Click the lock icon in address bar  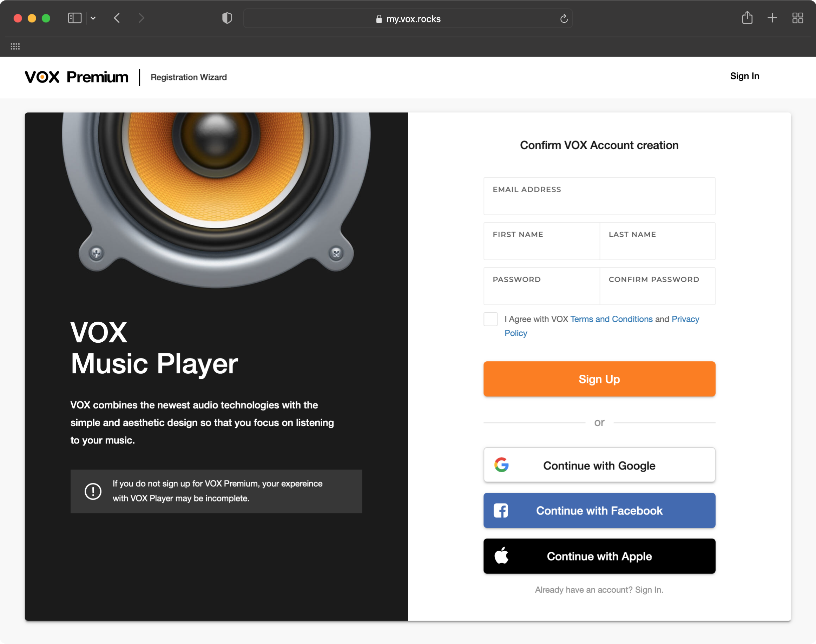point(379,19)
